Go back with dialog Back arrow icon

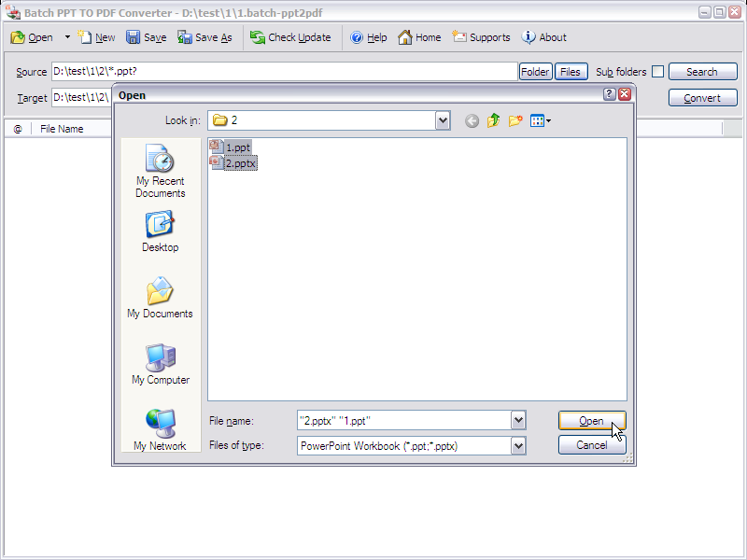click(472, 121)
